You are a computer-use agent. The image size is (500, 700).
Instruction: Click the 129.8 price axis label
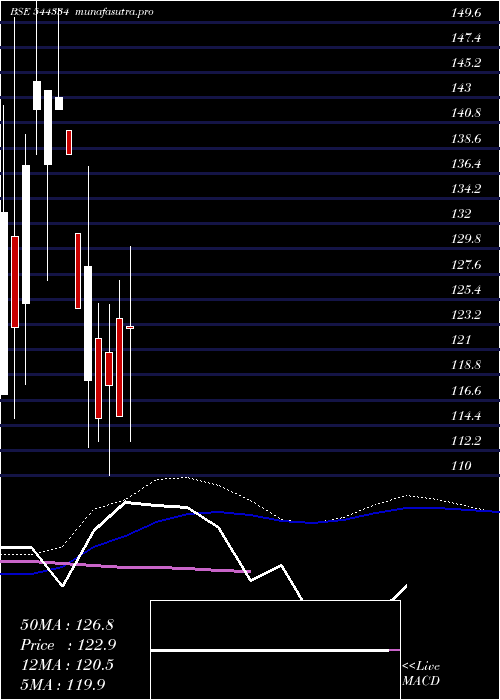coord(466,239)
